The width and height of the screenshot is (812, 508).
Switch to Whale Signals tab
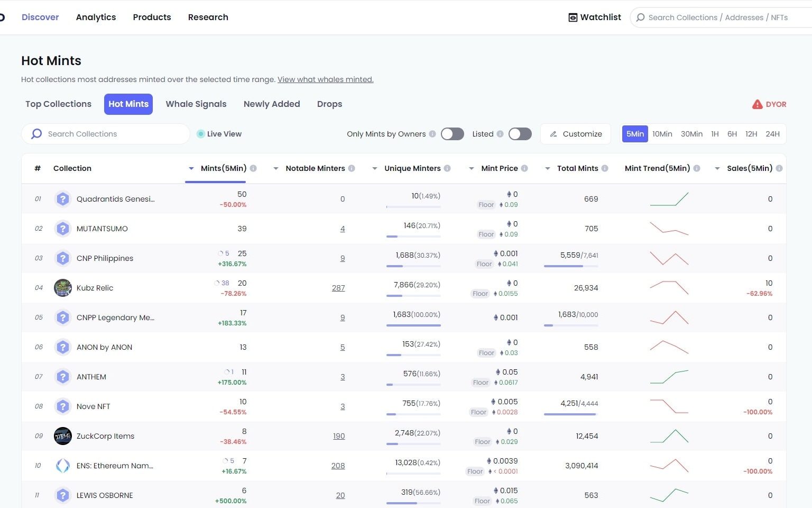(x=196, y=104)
